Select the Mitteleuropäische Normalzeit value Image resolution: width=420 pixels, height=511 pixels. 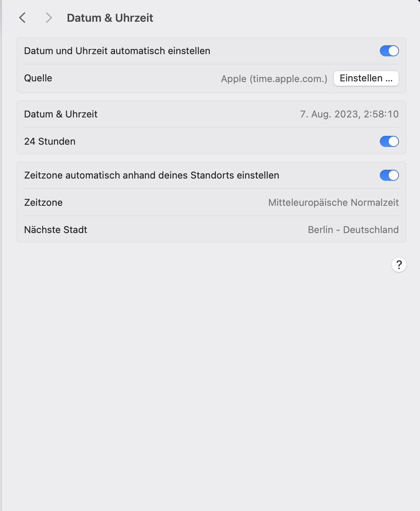(333, 202)
